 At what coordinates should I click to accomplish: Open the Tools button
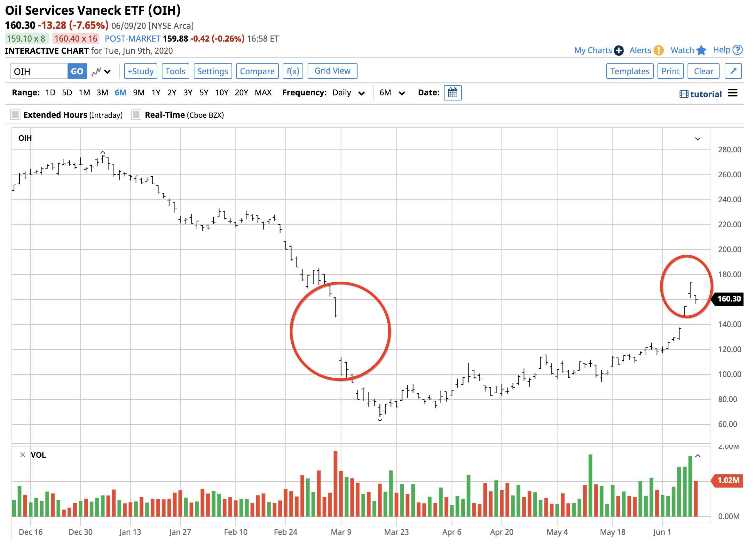pyautogui.click(x=175, y=71)
